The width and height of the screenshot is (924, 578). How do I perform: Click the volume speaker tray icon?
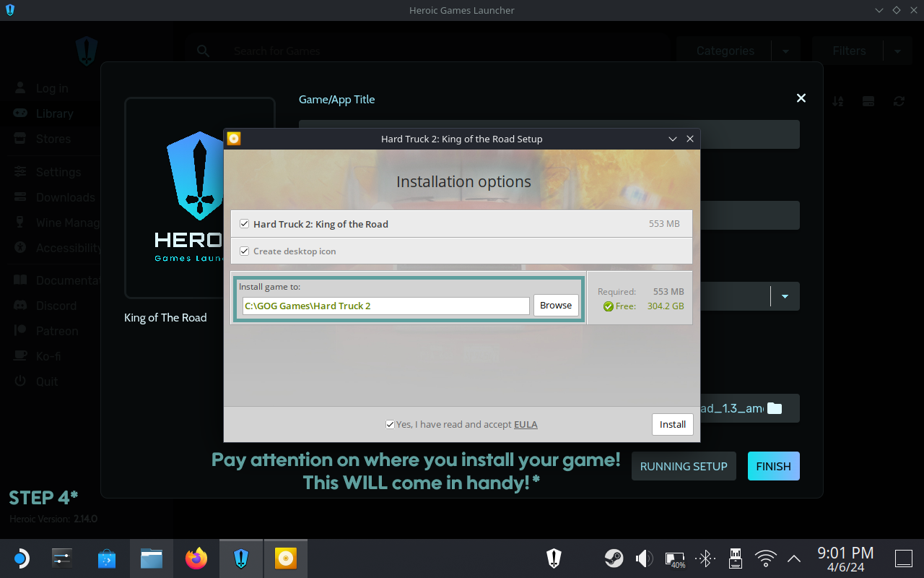click(x=643, y=558)
